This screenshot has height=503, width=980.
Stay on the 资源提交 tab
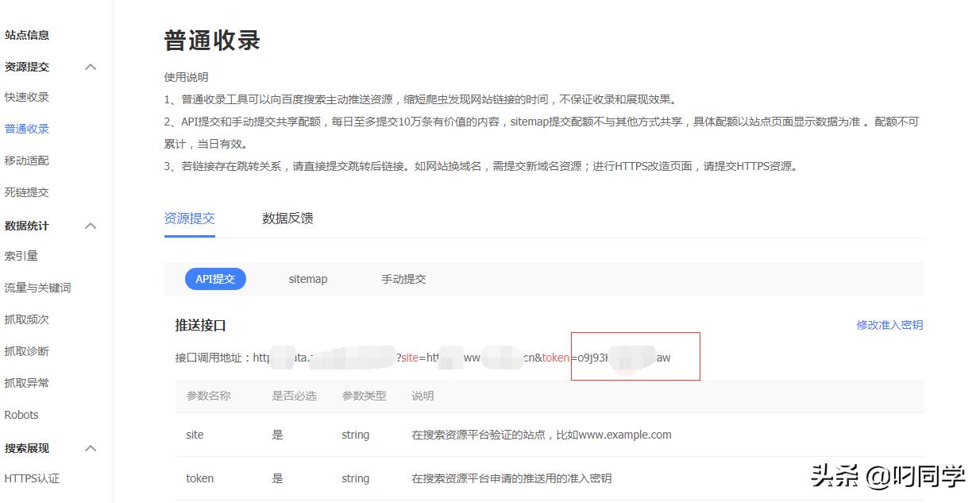tap(189, 219)
